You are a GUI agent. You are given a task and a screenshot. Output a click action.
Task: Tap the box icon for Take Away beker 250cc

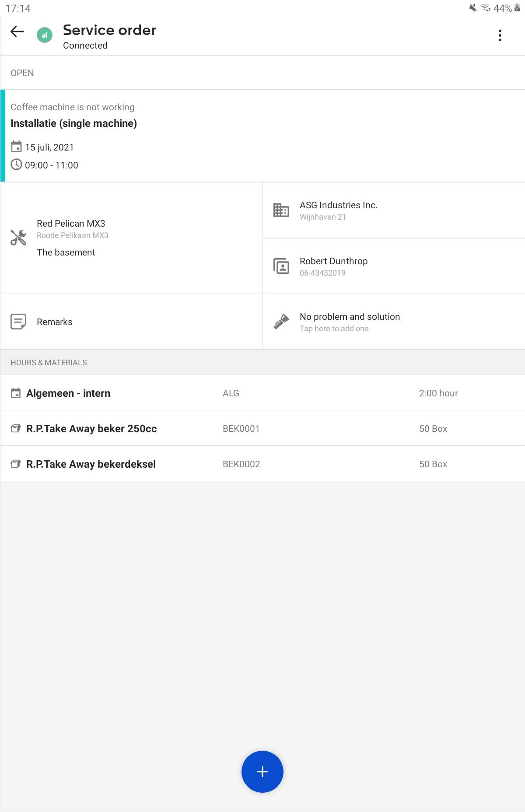[x=16, y=428]
